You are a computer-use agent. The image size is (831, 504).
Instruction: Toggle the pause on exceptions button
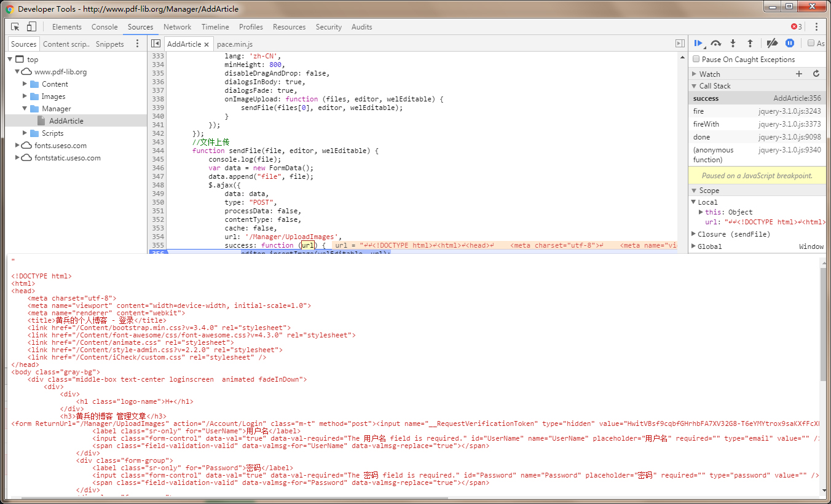(790, 43)
